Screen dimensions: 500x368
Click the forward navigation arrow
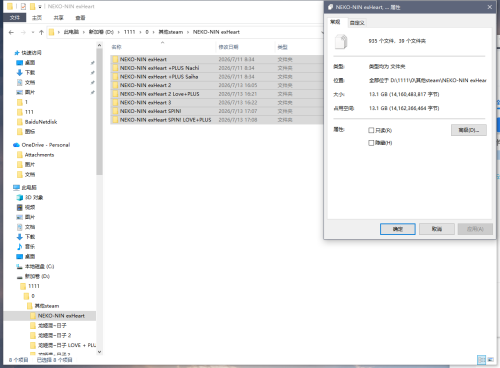23,32
